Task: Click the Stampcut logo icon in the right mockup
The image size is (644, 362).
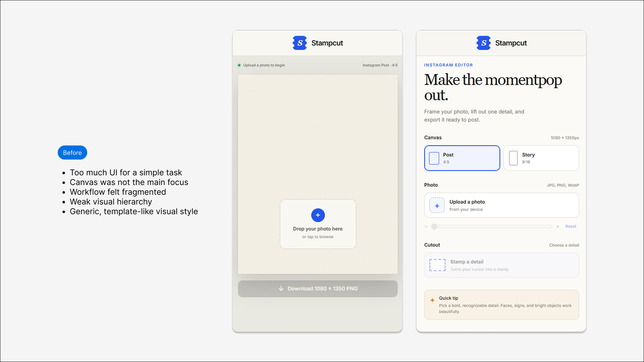Action: click(x=483, y=43)
